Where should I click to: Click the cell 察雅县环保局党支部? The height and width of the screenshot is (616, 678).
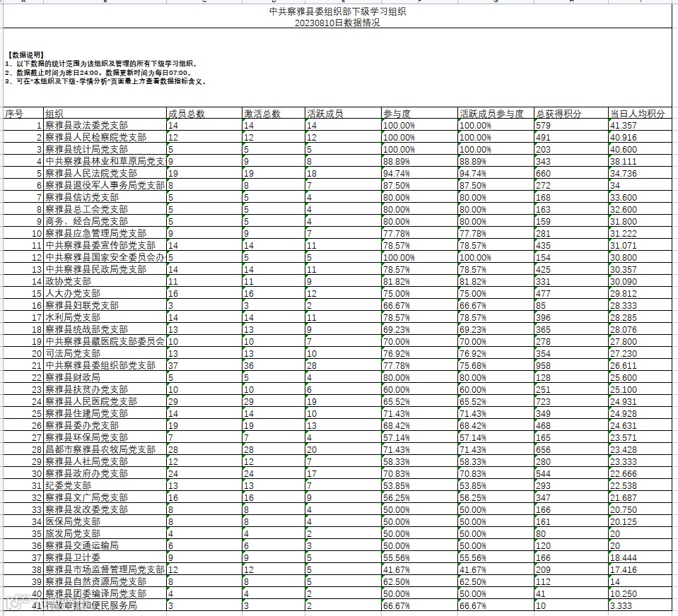(x=105, y=437)
